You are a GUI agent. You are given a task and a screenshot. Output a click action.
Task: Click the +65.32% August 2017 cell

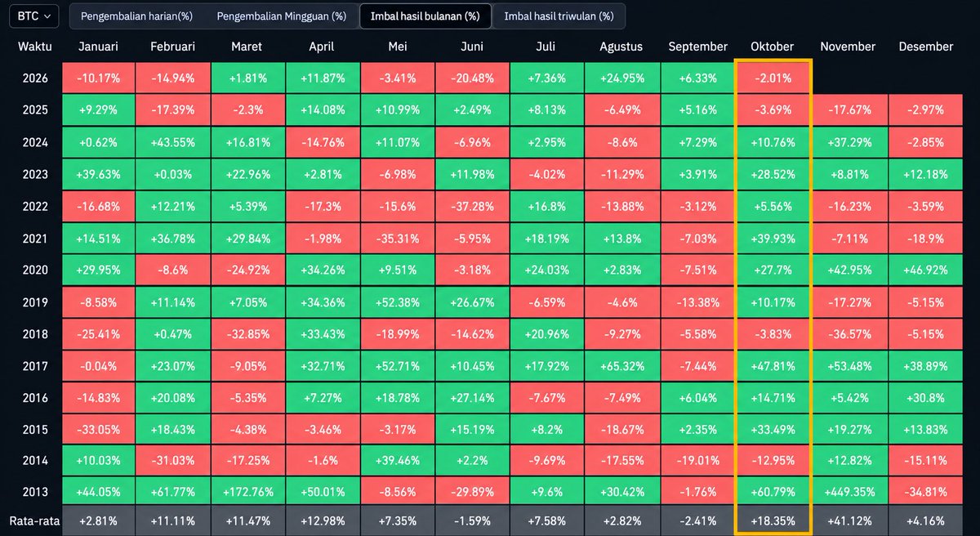(621, 365)
